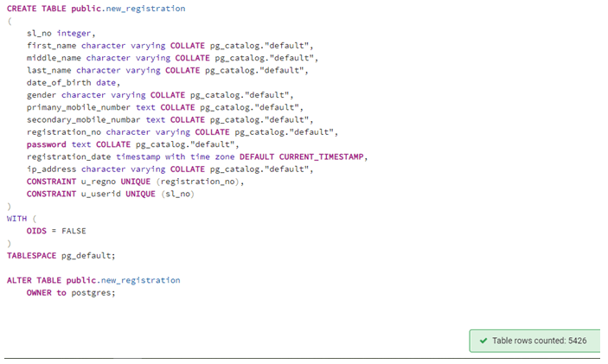Viewport: 608px width, 364px height.
Task: Click 'new_registration' in the ALTER TABLE line
Action: (141, 281)
